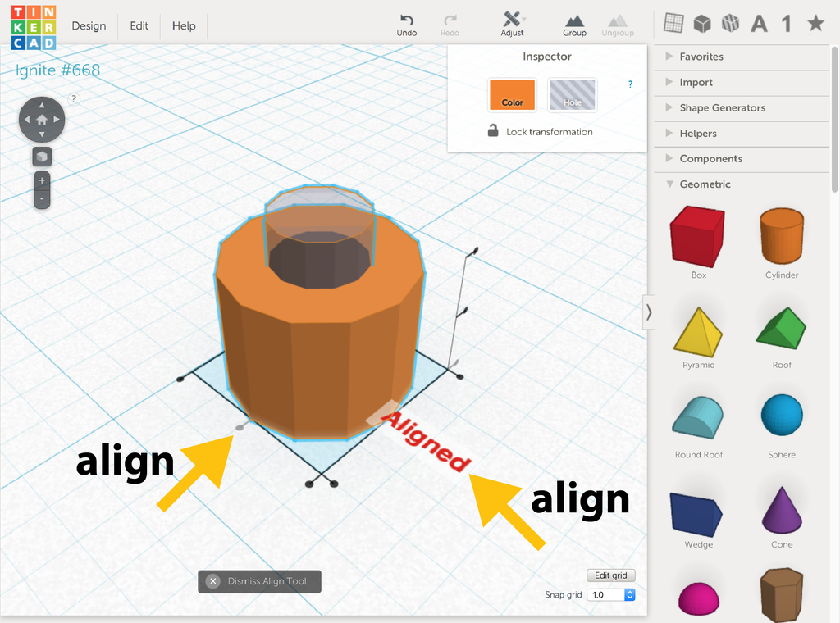Click top vertical align handle
This screenshot has height=623, width=840.
[x=475, y=250]
